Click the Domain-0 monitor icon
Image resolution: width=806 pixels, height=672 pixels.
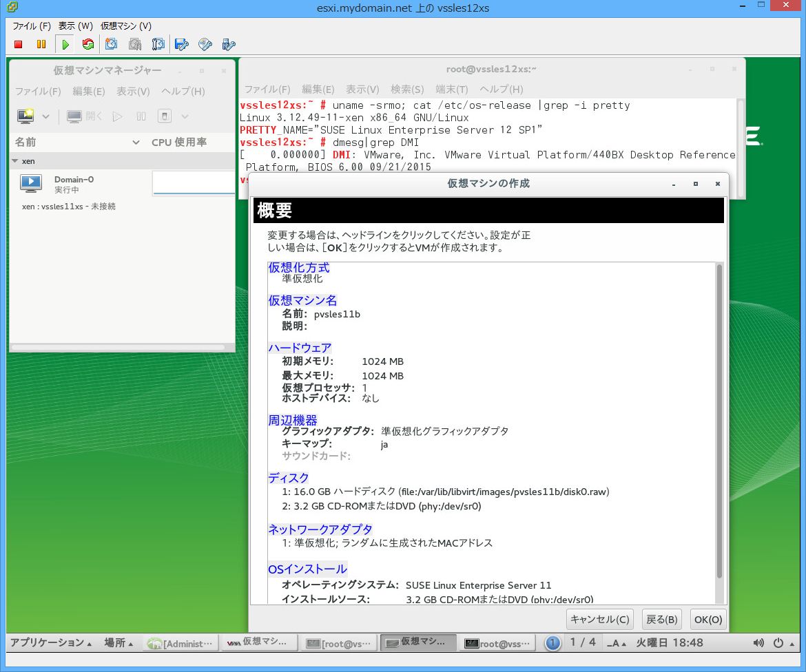click(31, 183)
